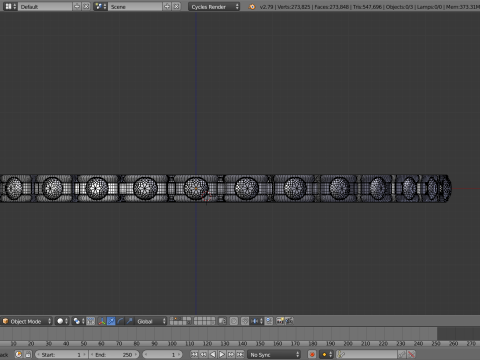This screenshot has width=480, height=360.
Task: Play the animation in reverse
Action: 213,354
